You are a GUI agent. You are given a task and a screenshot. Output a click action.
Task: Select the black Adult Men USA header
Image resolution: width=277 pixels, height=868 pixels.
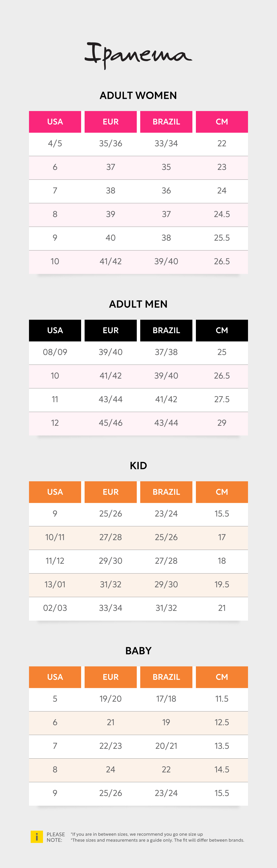pyautogui.click(x=55, y=330)
